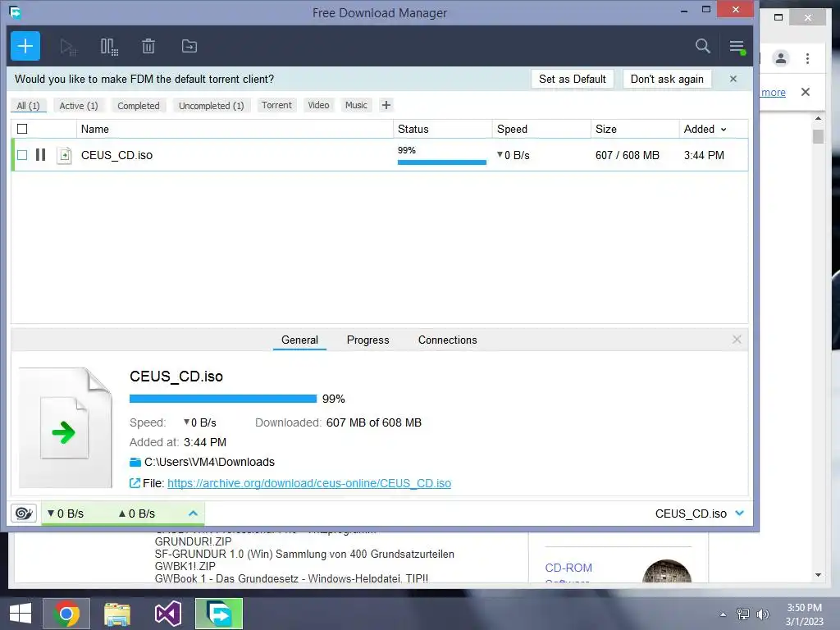Select the CEUS_CD.iso name in list

coord(116,155)
